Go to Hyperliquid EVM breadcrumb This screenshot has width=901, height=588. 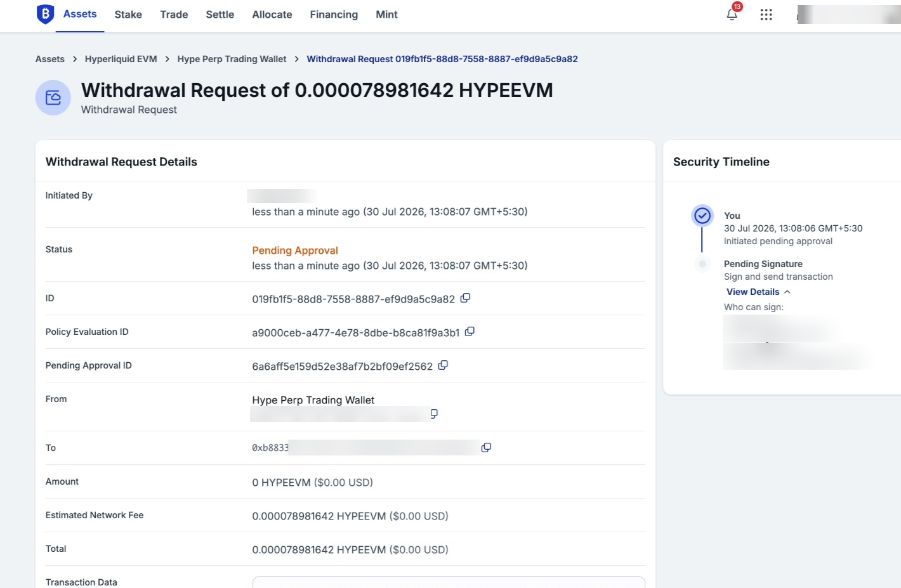pyautogui.click(x=121, y=59)
